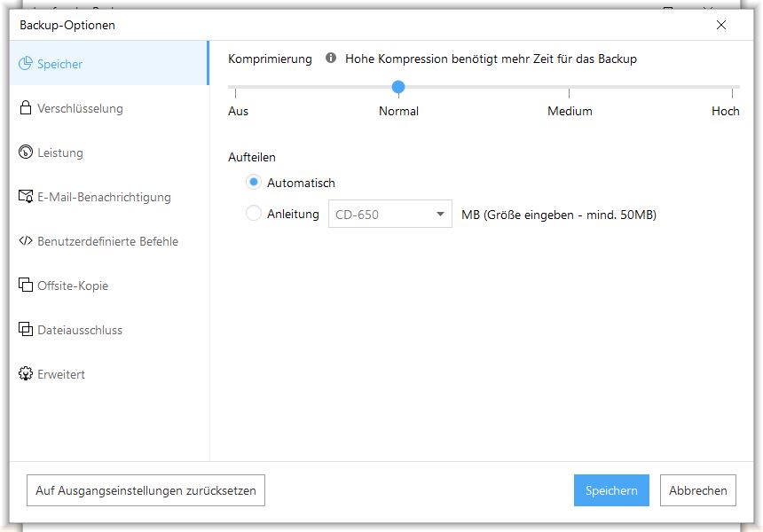
Task: Click the Dateiausschluss overlapping squares icon
Action: click(x=26, y=329)
